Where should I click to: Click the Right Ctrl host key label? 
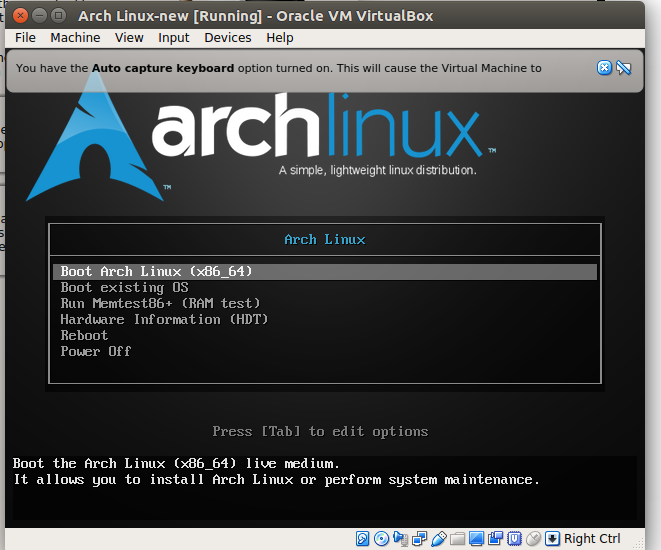click(x=592, y=539)
